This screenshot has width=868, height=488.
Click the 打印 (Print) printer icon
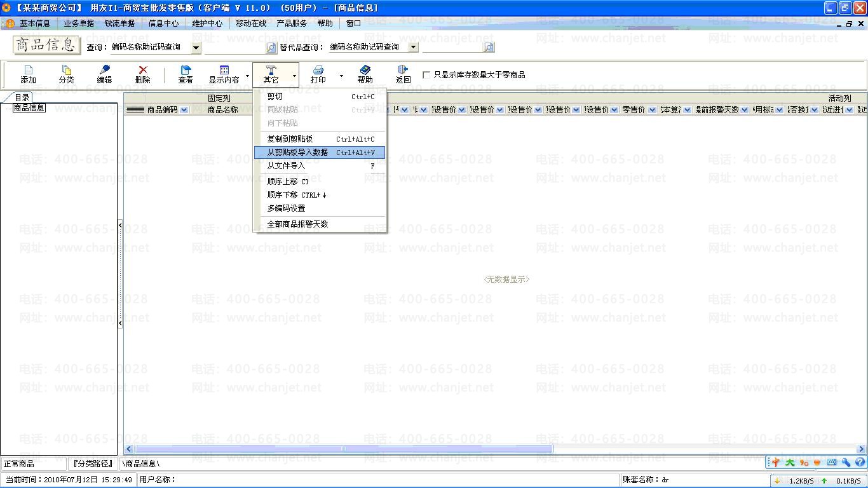click(318, 70)
